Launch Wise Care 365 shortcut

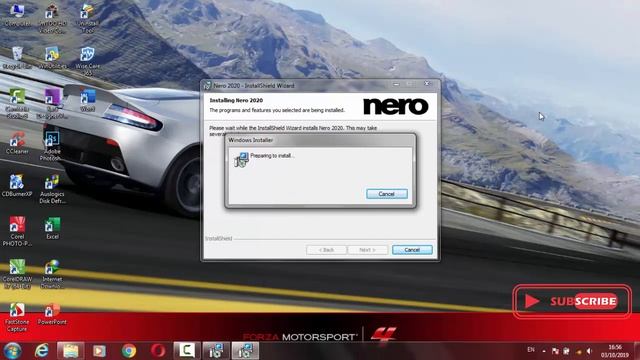pyautogui.click(x=87, y=60)
